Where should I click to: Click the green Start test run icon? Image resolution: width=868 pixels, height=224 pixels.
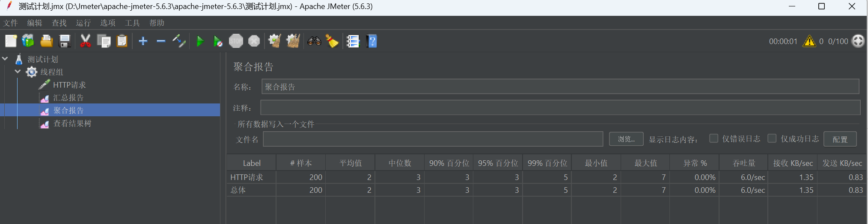tap(199, 41)
